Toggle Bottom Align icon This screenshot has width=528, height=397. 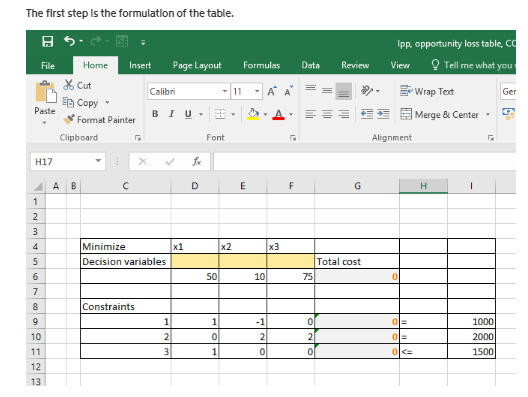click(343, 91)
